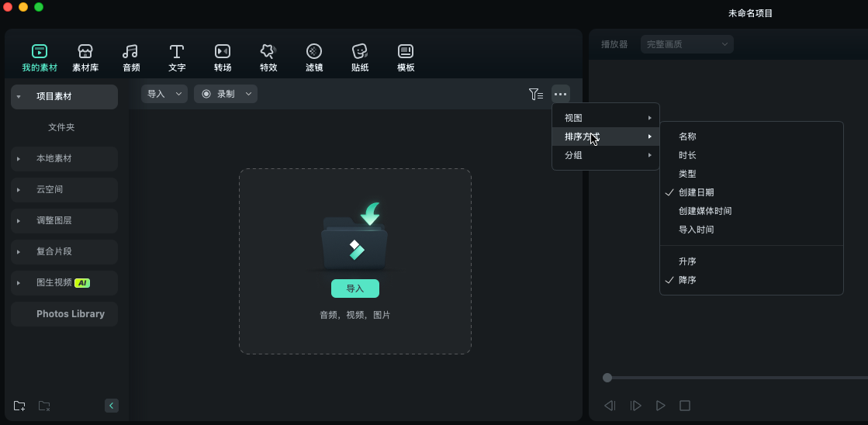868x425 pixels.
Task: Switch to the 音频 audio tab
Action: click(x=131, y=58)
